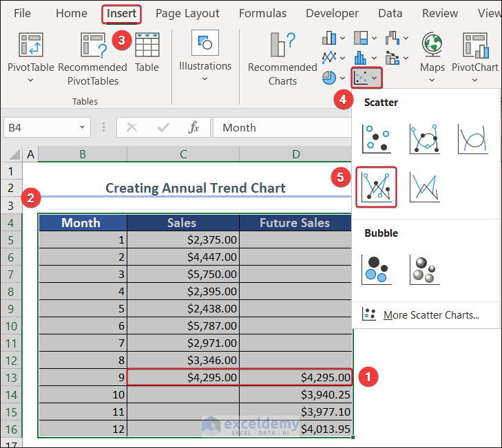Insert a 3-D Bubble chart
Viewport: 502px width, 448px height.
coord(424,269)
